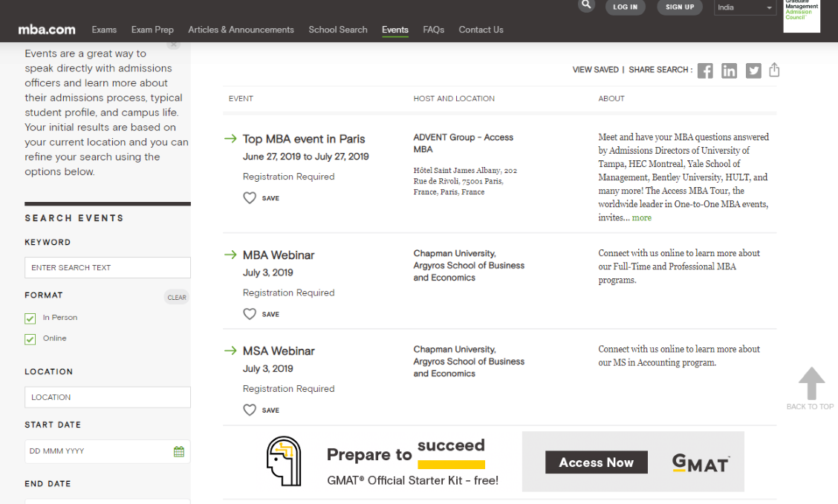Click the HOST AND LOCATION column header

pyautogui.click(x=454, y=99)
